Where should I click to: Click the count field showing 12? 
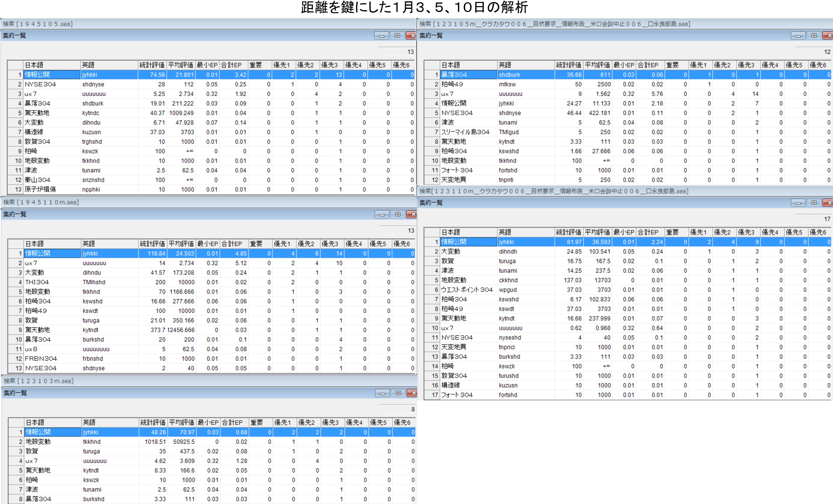[813, 52]
